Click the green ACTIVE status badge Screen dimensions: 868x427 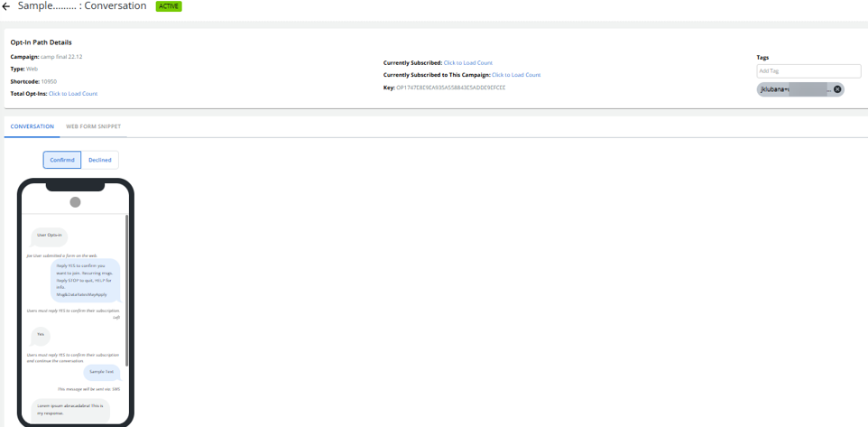point(168,6)
